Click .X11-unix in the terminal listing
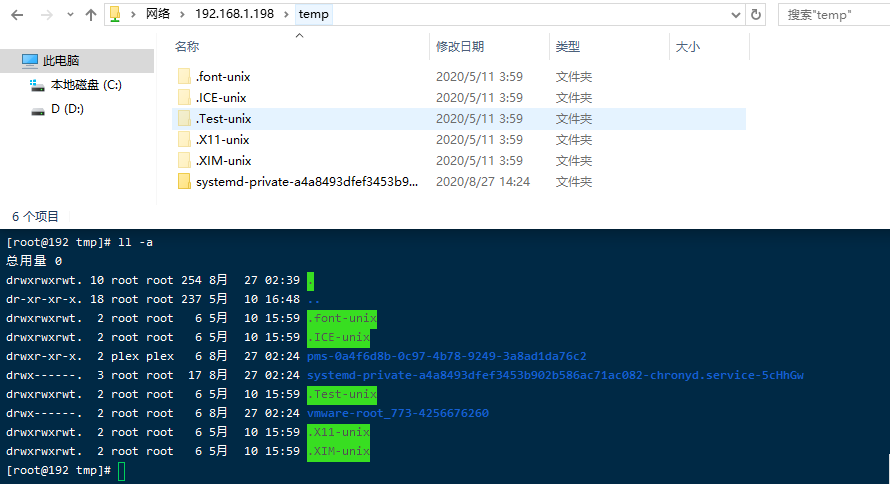This screenshot has width=890, height=484. pyautogui.click(x=338, y=432)
